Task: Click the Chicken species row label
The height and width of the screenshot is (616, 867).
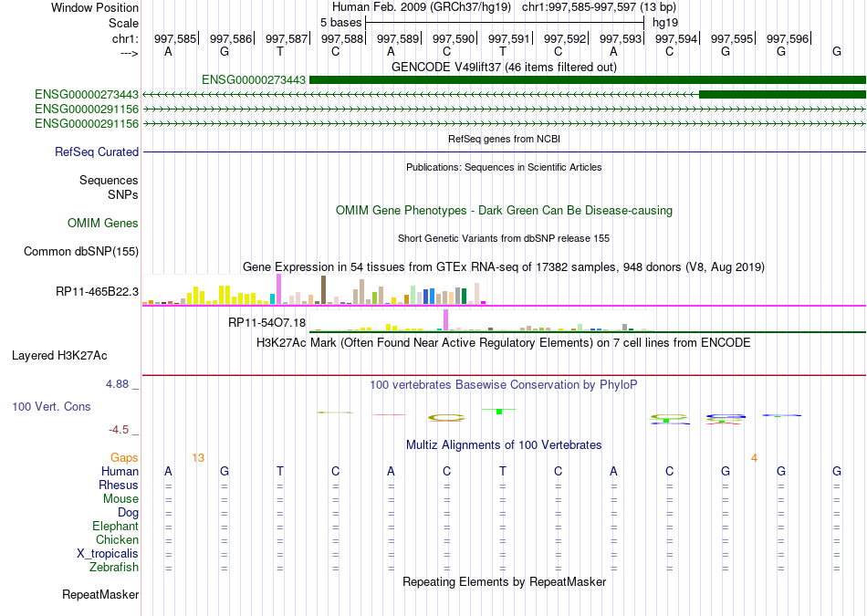Action: [x=117, y=539]
